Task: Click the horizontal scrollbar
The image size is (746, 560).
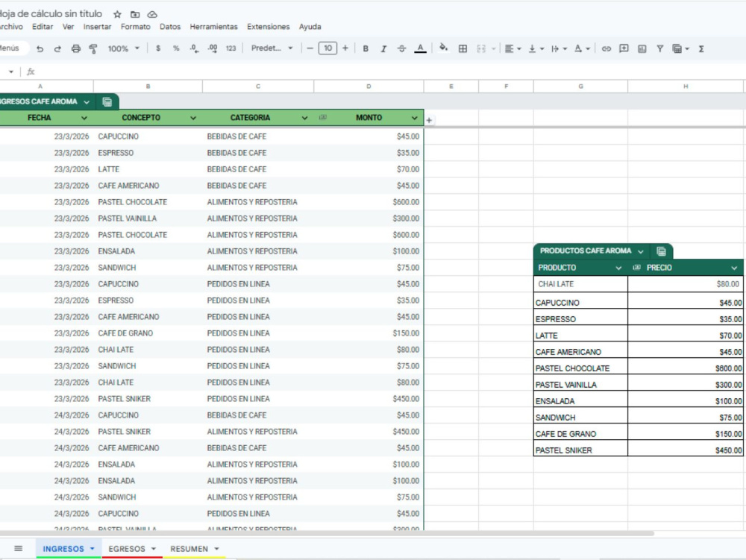Action: [x=327, y=533]
